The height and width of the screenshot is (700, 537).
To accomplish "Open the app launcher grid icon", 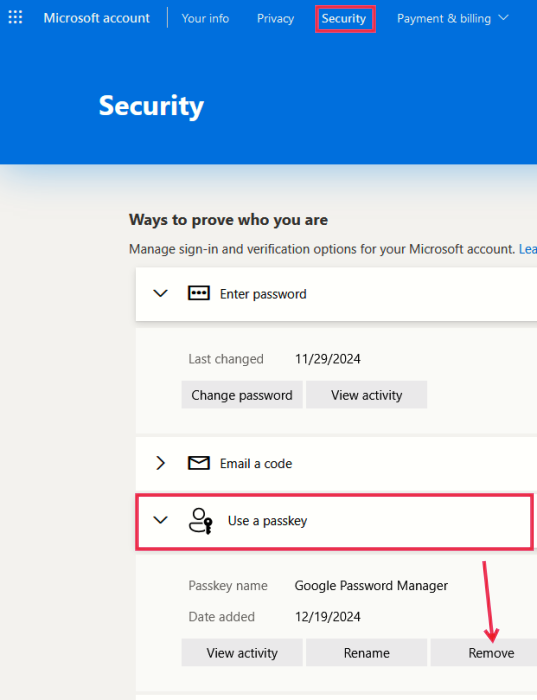I will [x=15, y=17].
